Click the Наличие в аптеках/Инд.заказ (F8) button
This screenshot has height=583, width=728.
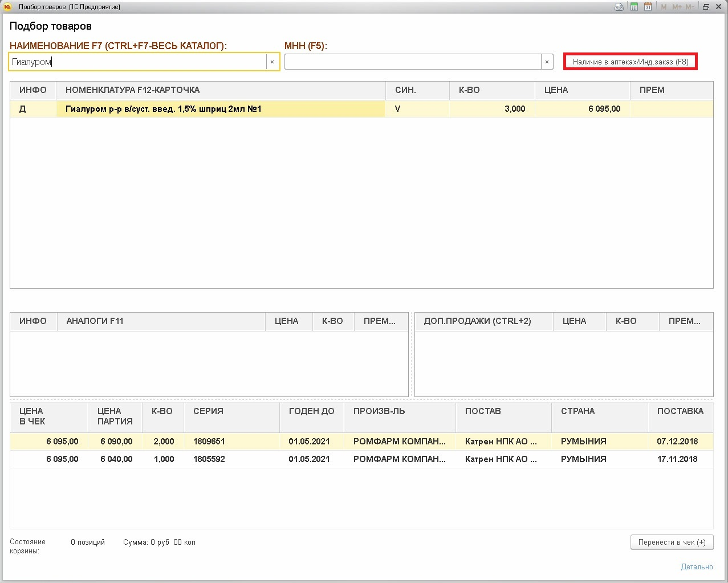coord(630,62)
